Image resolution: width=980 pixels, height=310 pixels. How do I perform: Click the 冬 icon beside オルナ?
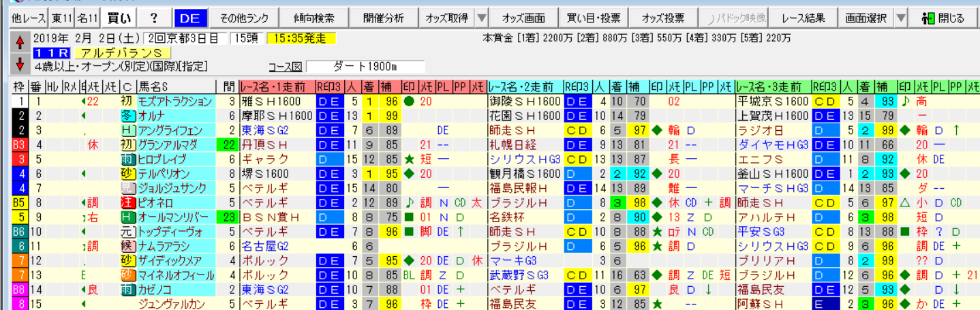(x=128, y=115)
